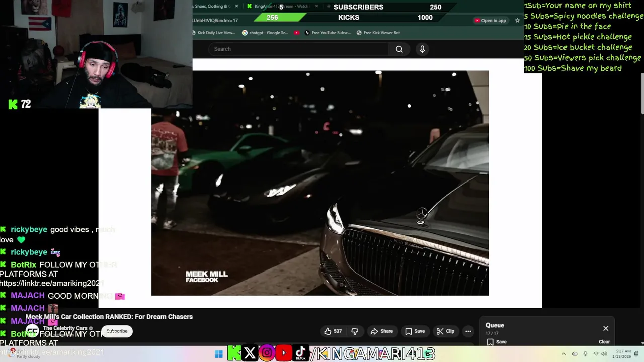This screenshot has height=362, width=644.
Task: Click MAJACH's 'GOOD MORNING' chat message
Action: (63, 296)
